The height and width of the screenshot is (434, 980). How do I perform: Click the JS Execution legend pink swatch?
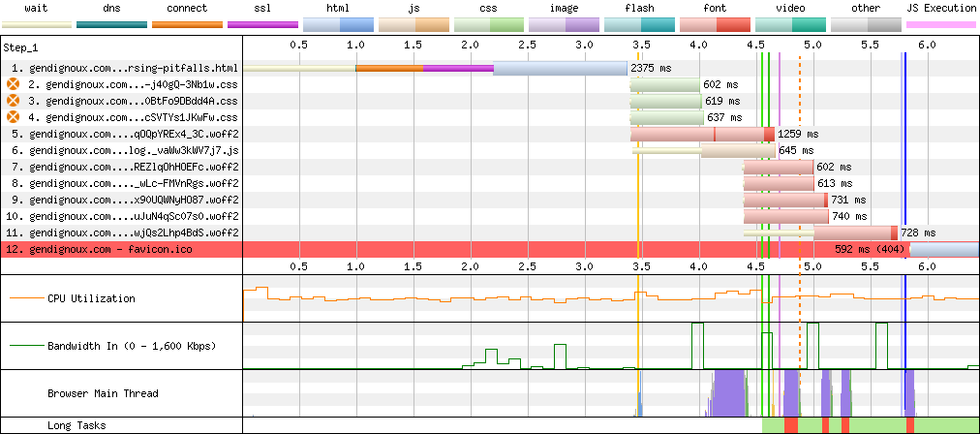(940, 24)
